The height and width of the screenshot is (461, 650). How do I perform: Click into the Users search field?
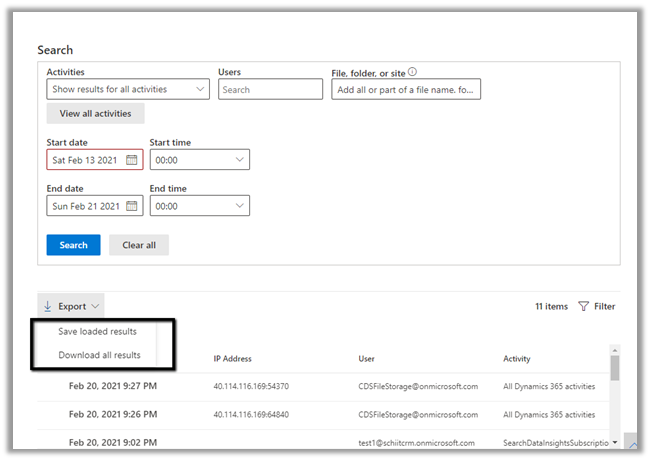[x=270, y=90]
